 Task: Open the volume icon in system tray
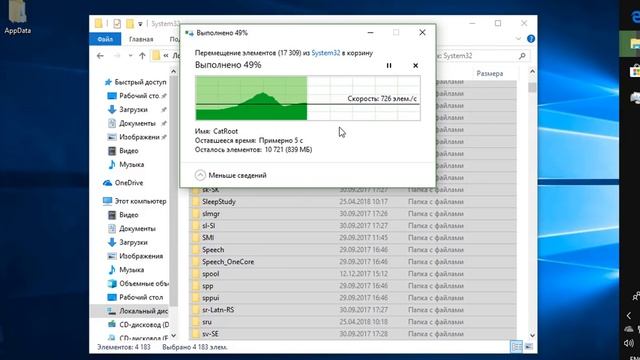click(x=629, y=343)
